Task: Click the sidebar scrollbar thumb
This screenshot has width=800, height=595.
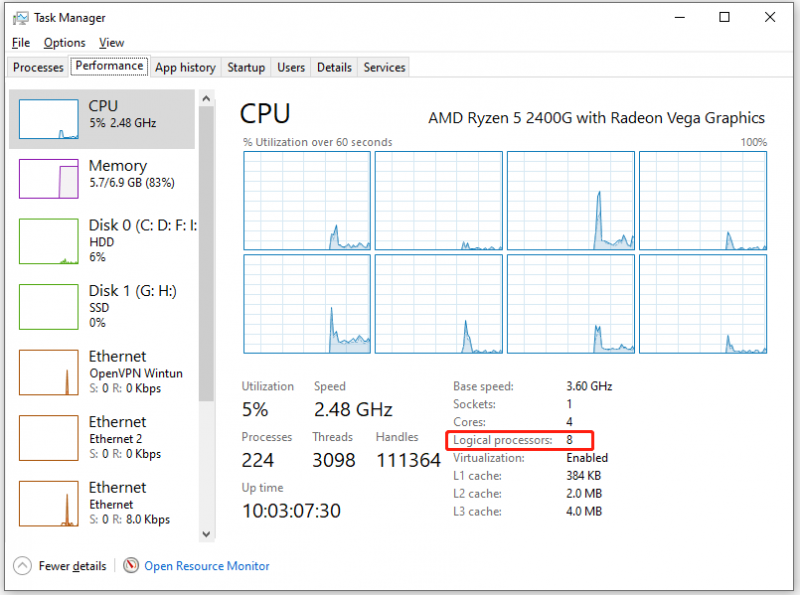Action: pos(206,254)
